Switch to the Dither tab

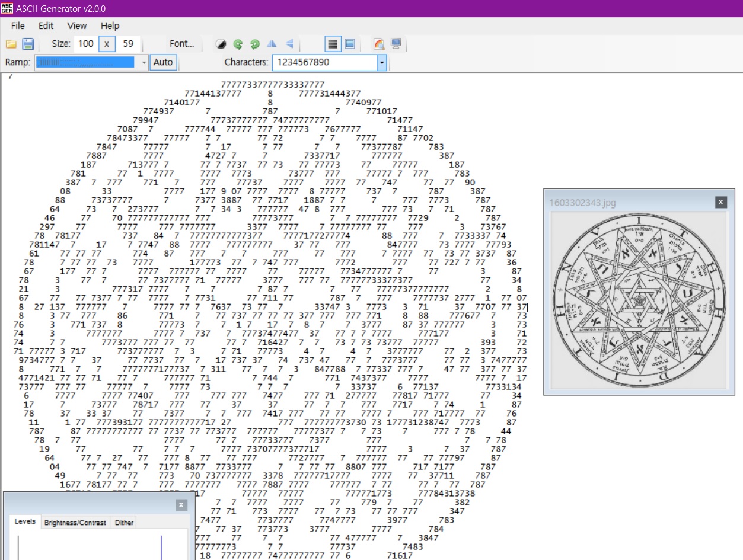pos(124,523)
